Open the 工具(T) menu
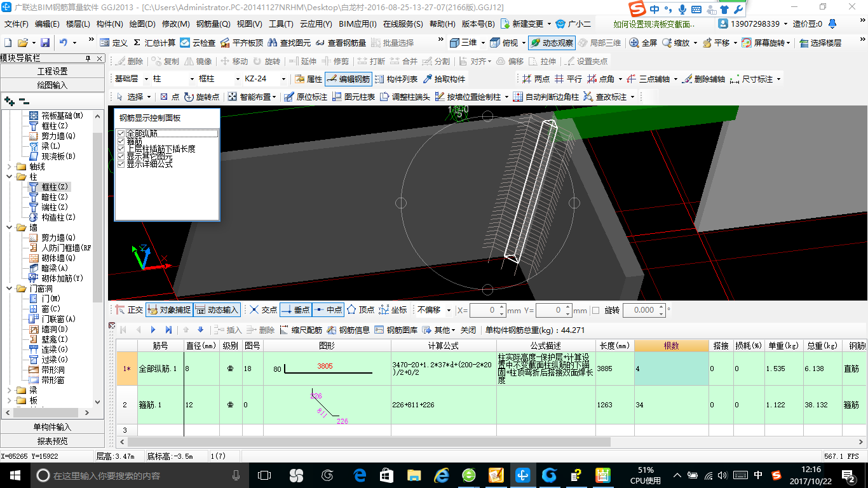Image resolution: width=868 pixels, height=488 pixels. [x=281, y=24]
